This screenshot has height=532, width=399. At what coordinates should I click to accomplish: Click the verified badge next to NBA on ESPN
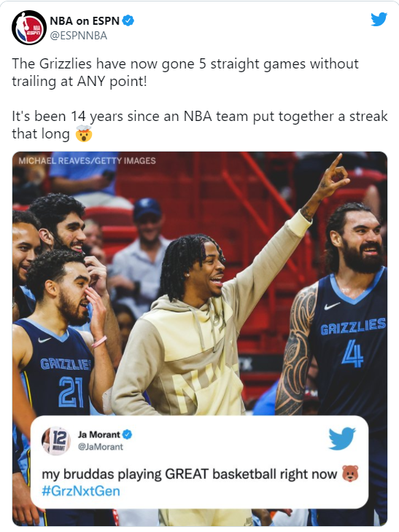(128, 20)
